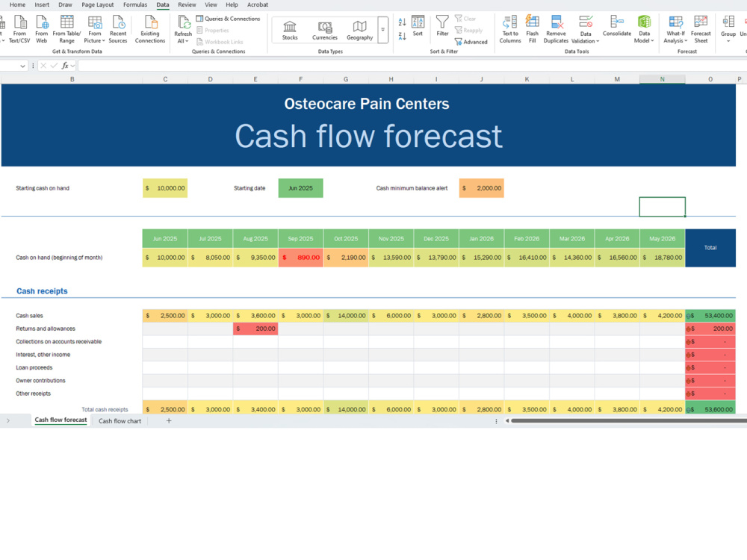Open the Page Layout tab
The width and height of the screenshot is (747, 560).
point(98,4)
